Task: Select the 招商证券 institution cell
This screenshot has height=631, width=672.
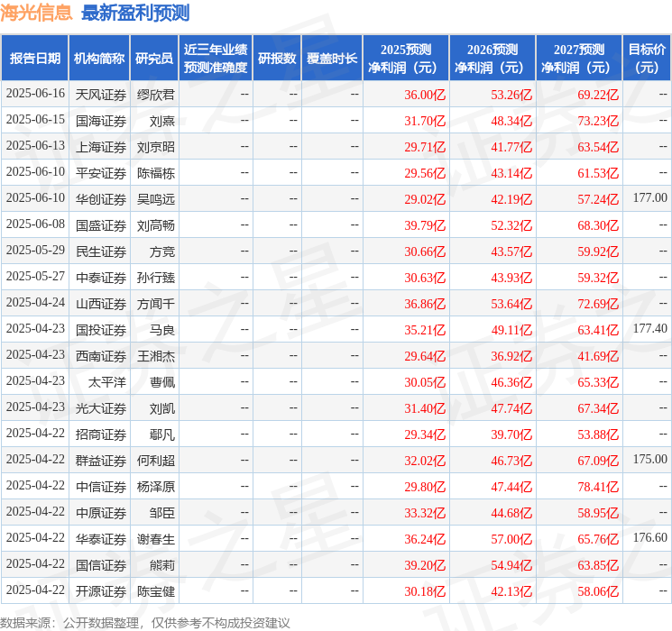Action: point(101,434)
